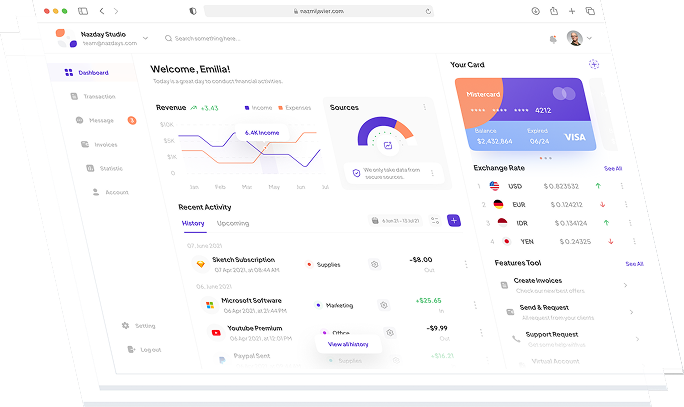Click the orange Message notification badge

point(132,120)
